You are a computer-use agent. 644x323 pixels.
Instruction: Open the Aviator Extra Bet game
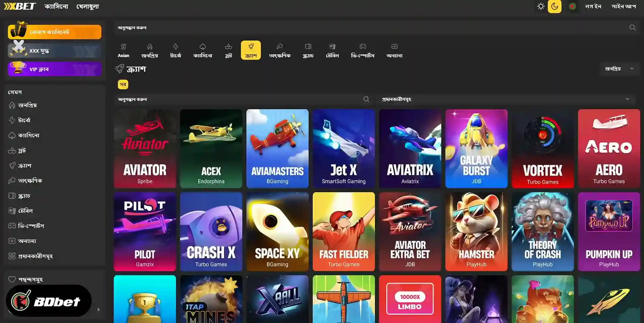pyautogui.click(x=410, y=232)
